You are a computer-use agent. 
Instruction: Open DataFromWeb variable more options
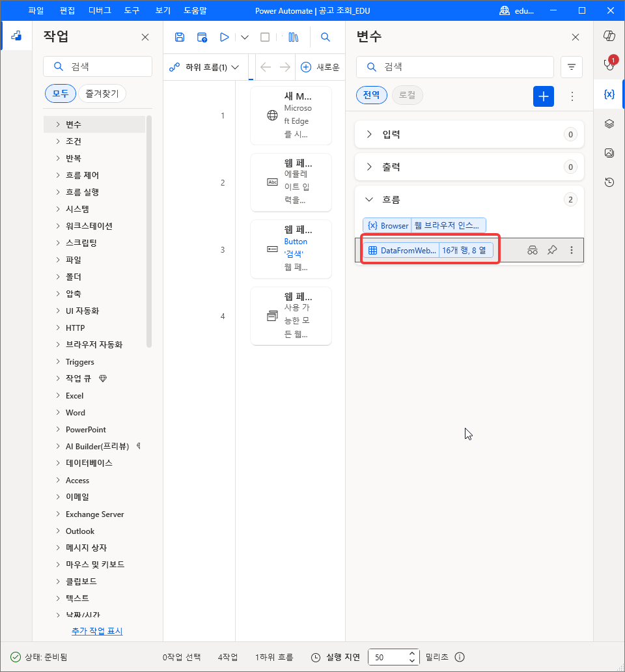point(572,250)
